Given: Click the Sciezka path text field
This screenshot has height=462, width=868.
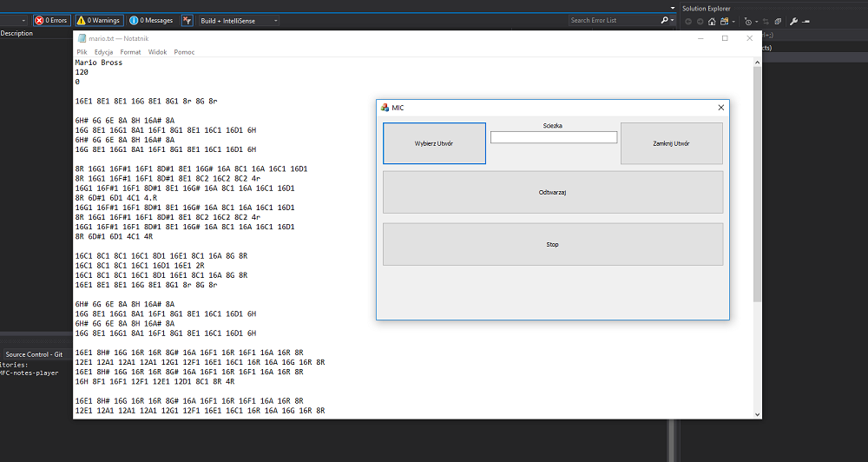Looking at the screenshot, I should (553, 137).
